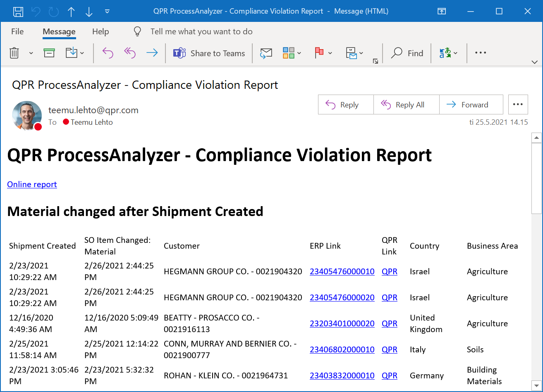This screenshot has width=543, height=392.
Task: Click QPR link in the Italy row
Action: [390, 349]
